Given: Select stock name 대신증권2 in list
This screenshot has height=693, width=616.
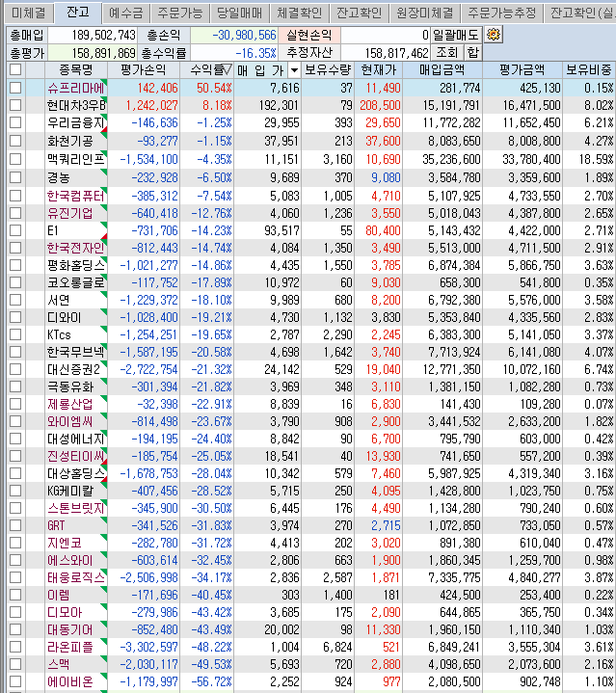Looking at the screenshot, I should point(74,369).
